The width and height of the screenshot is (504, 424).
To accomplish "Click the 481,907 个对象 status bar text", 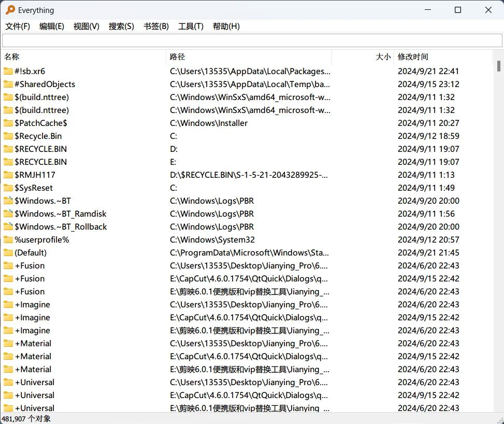I will coord(26,418).
